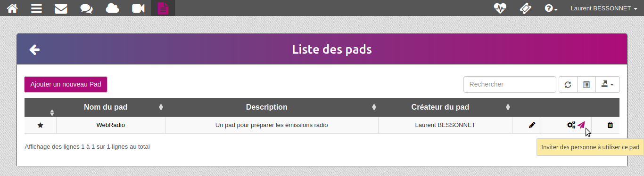
Task: Toggle the WebRadio favorite star
Action: point(40,125)
